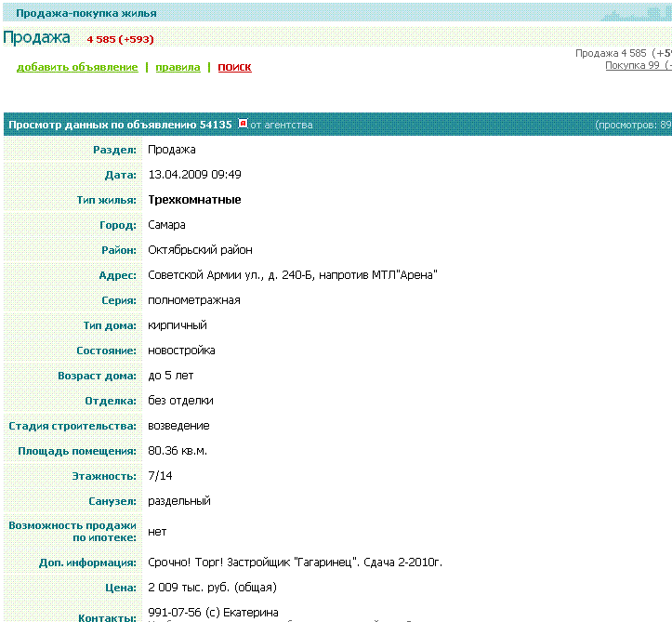Click the floor value '7/14'

point(160,476)
